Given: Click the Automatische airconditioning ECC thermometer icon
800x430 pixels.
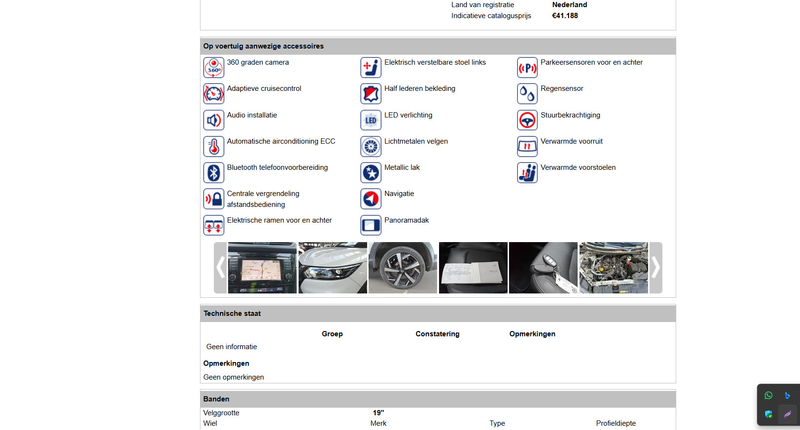Looking at the screenshot, I should [213, 146].
